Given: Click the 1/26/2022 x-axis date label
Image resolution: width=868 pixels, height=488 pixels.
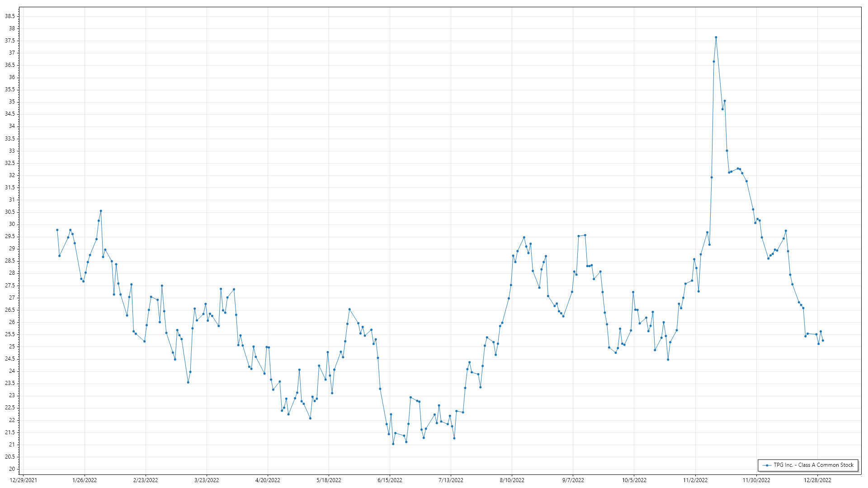Looking at the screenshot, I should [x=85, y=480].
